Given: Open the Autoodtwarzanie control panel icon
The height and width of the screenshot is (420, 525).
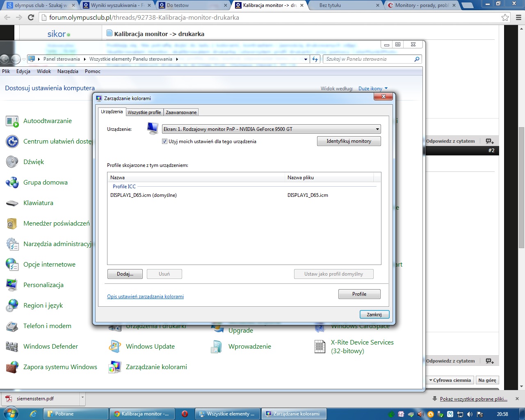Looking at the screenshot, I should [12, 121].
